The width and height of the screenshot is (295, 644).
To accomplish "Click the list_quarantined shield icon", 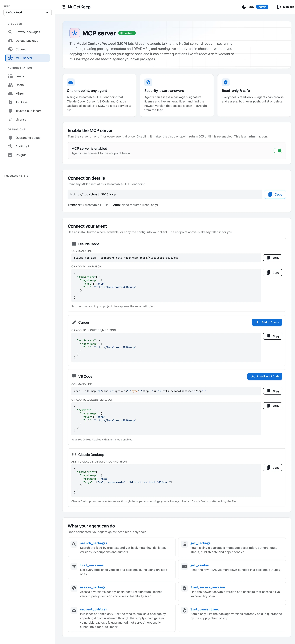I will (184, 610).
